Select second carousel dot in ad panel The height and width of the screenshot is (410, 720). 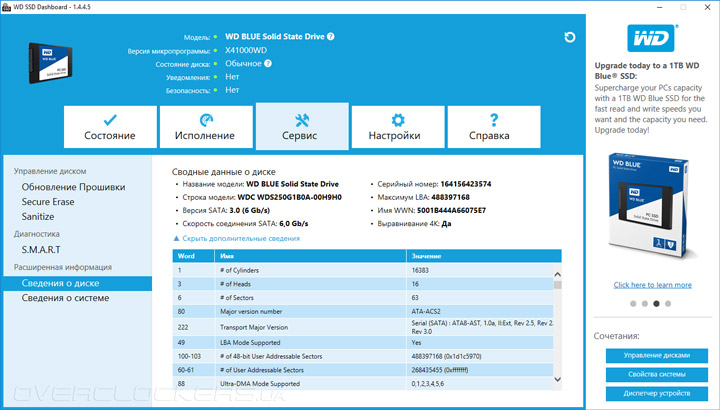(x=645, y=303)
